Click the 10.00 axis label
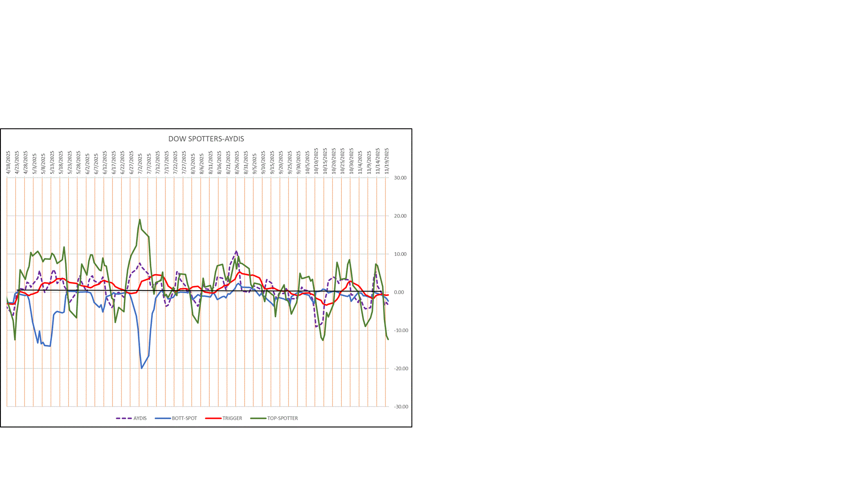 pyautogui.click(x=400, y=254)
